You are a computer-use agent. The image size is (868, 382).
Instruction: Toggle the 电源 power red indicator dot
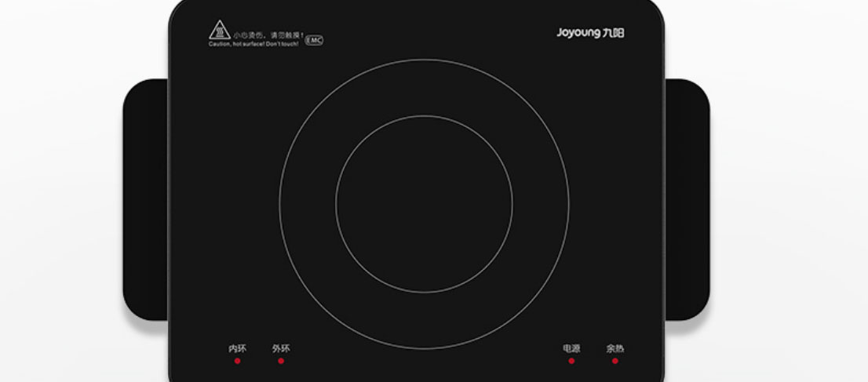[571, 361]
